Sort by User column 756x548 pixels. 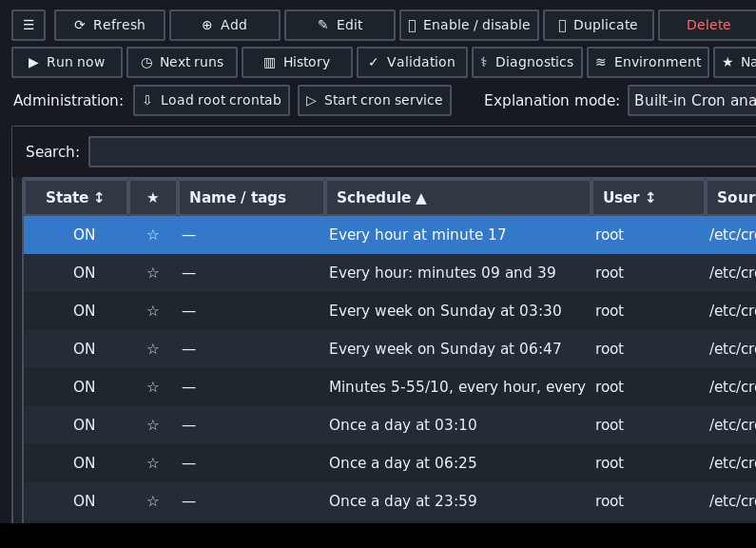649,197
